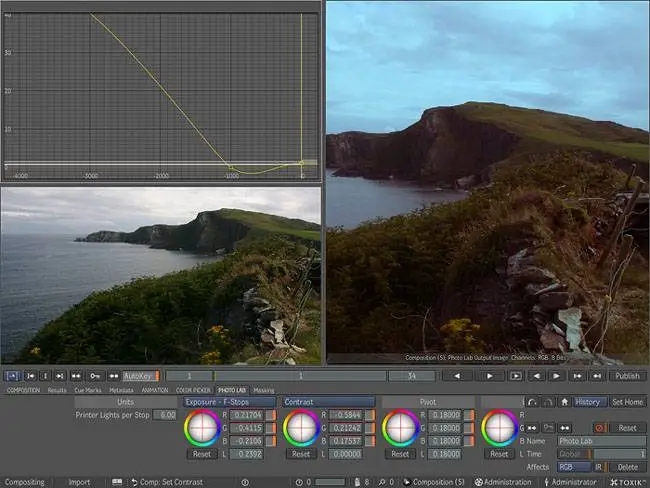650x488 pixels.
Task: Click the red bypass icon near Reset
Action: click(600, 427)
